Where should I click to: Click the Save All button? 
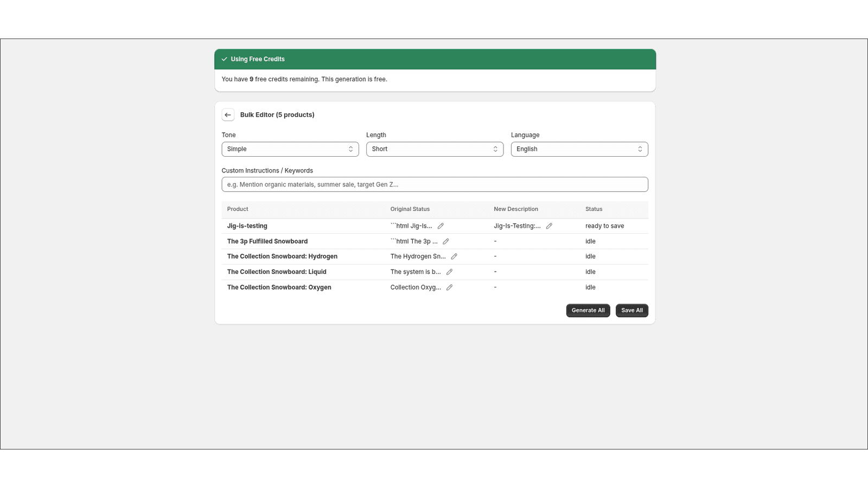[x=631, y=310]
